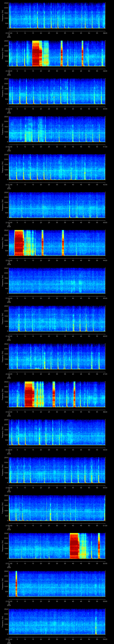Viewport: 114px width, 644px height.
Task: Select the spectrogram starting at 23:46:00
Action: pos(57,357)
